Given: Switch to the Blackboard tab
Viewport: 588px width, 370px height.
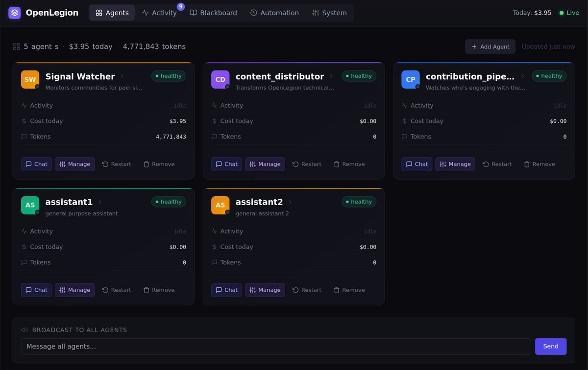Looking at the screenshot, I should point(214,13).
